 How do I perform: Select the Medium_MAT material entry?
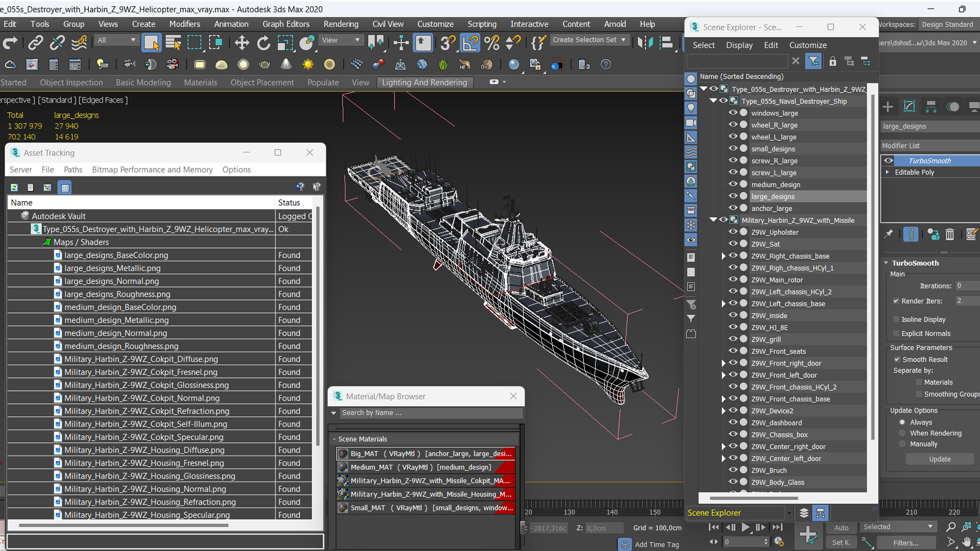pos(426,467)
